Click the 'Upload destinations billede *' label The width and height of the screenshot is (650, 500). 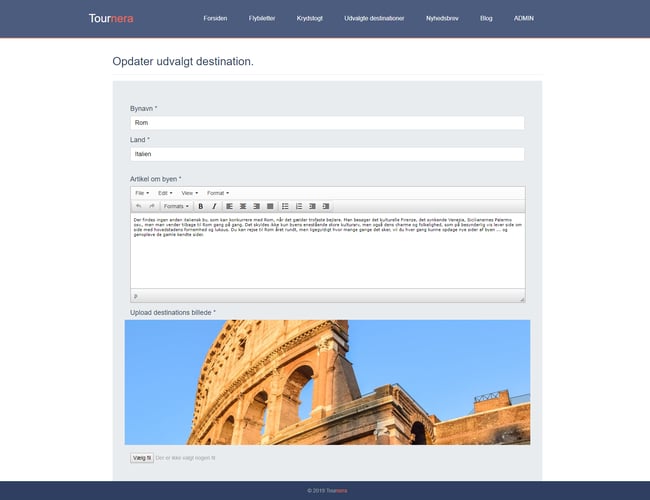click(173, 313)
